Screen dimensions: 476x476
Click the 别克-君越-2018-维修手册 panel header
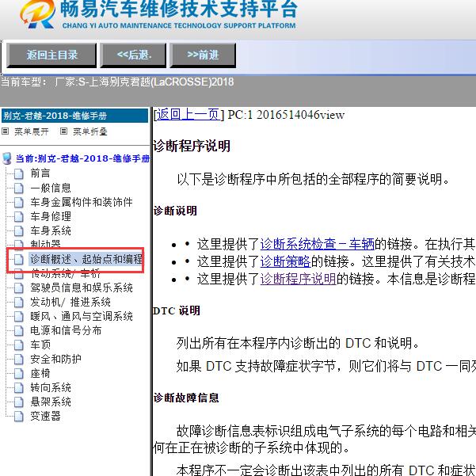pos(74,116)
